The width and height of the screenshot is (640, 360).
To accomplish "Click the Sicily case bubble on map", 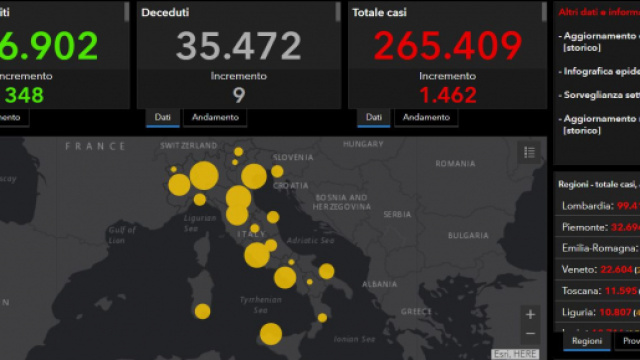I will coord(271,334).
